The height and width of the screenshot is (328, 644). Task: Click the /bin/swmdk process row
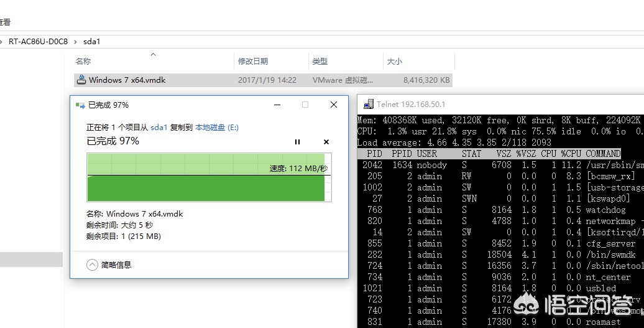click(500, 255)
